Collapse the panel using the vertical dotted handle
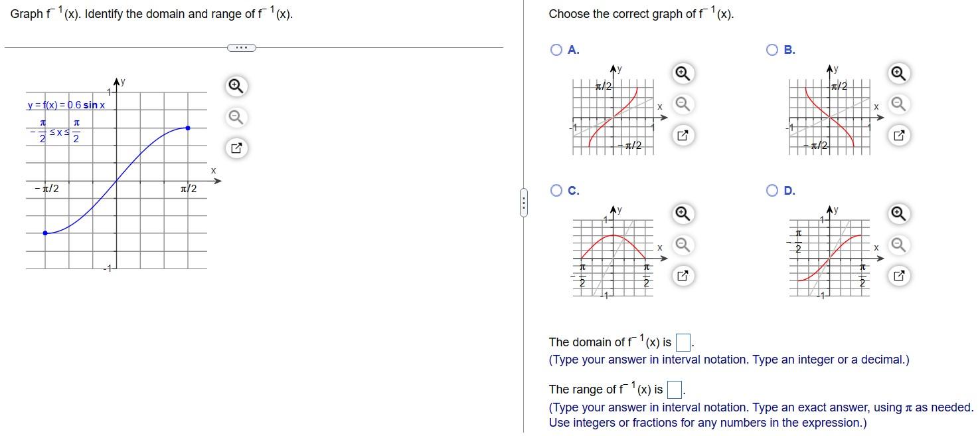 [x=524, y=204]
